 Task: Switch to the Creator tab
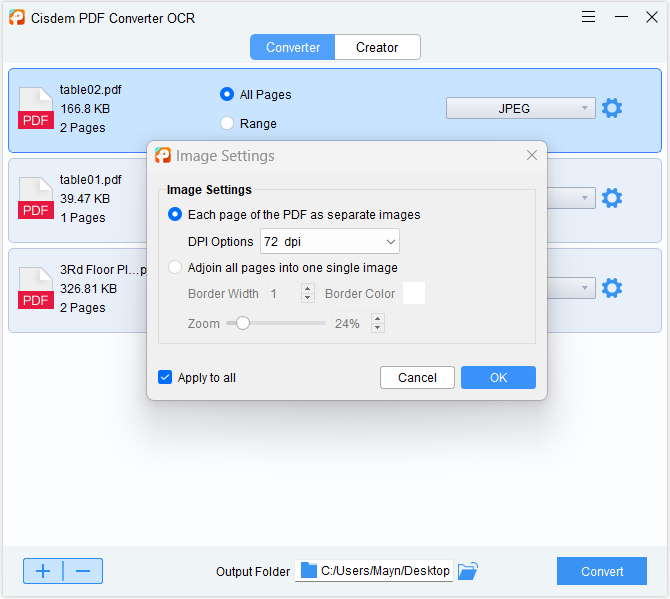click(x=377, y=47)
